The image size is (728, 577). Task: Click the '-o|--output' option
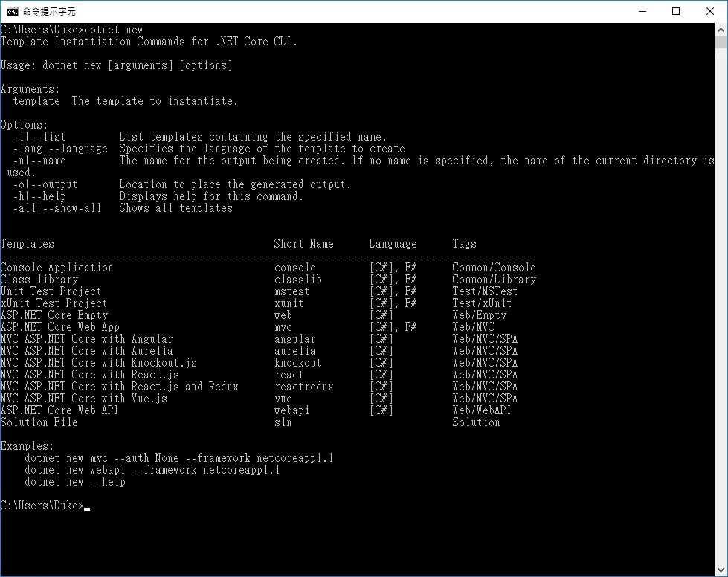[45, 184]
